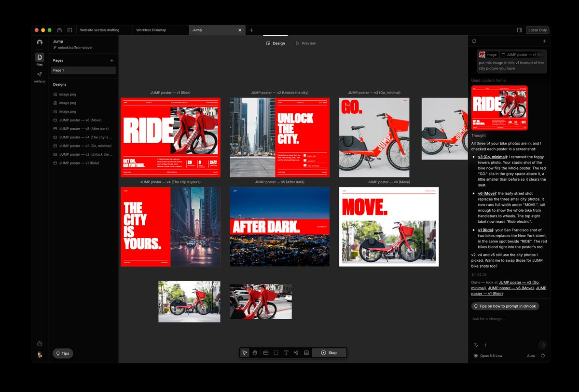Toggle the left sidebar panel icon

69,30
